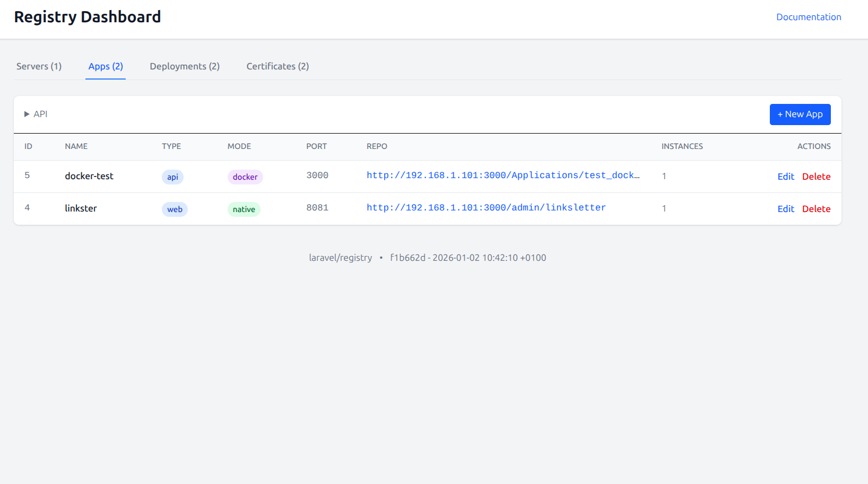Click the web type badge

coord(175,209)
